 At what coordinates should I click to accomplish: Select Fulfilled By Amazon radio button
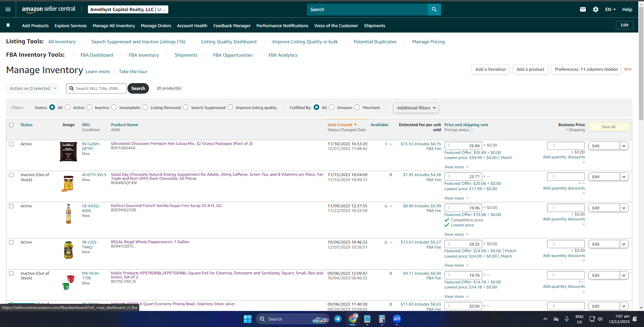point(332,107)
